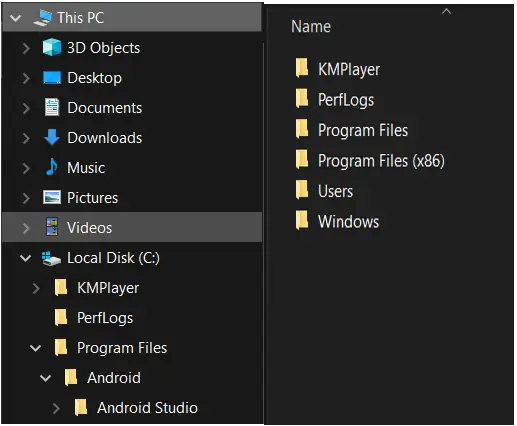Viewport: 517px width, 426px height.
Task: Click the Documents page icon
Action: point(52,107)
